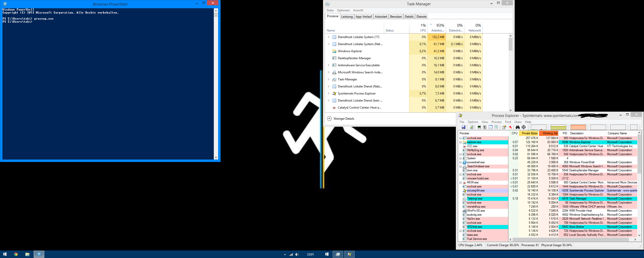Collapse the MOM.exe tree node
This screenshot has width=644, height=258.
[461, 183]
